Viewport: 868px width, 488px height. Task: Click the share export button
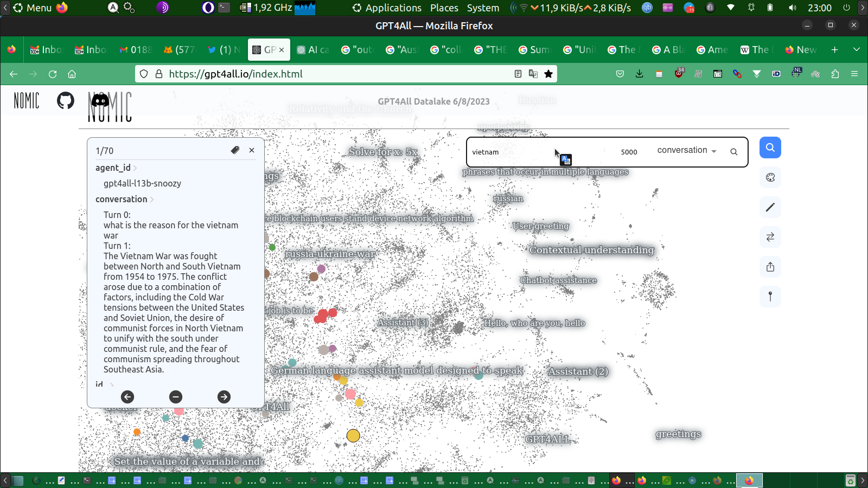click(770, 267)
